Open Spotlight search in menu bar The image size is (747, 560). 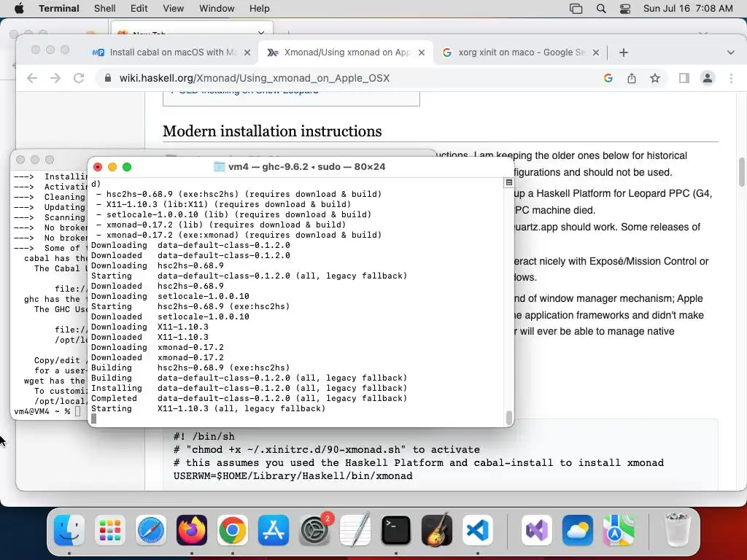click(x=601, y=9)
